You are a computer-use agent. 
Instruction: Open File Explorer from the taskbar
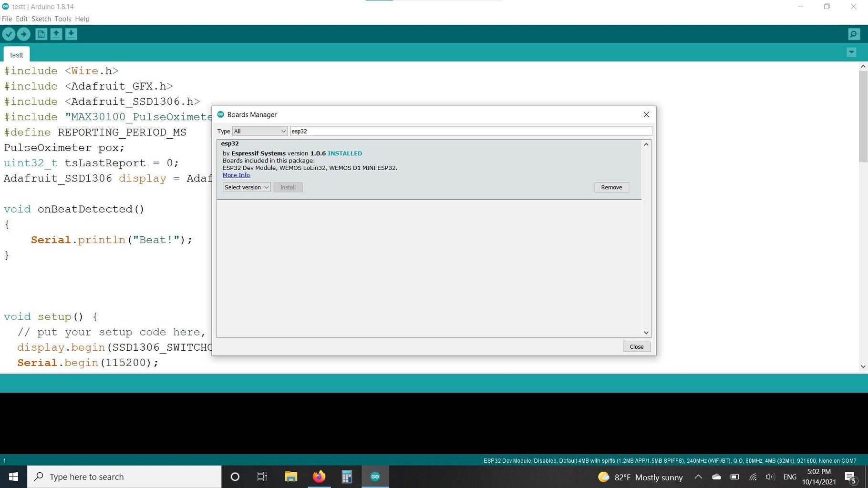(291, 477)
